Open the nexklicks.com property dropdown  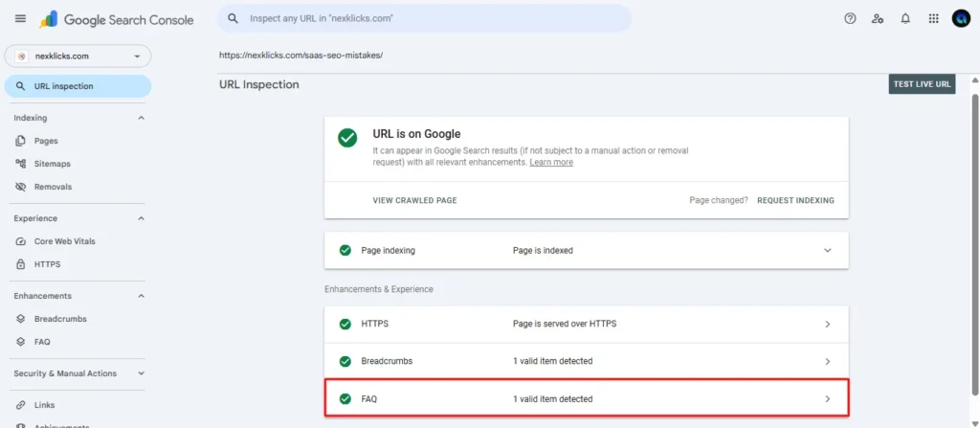(78, 56)
